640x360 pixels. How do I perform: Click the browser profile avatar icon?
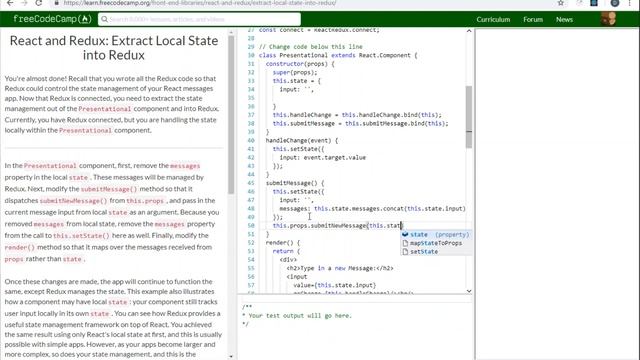[615, 3]
